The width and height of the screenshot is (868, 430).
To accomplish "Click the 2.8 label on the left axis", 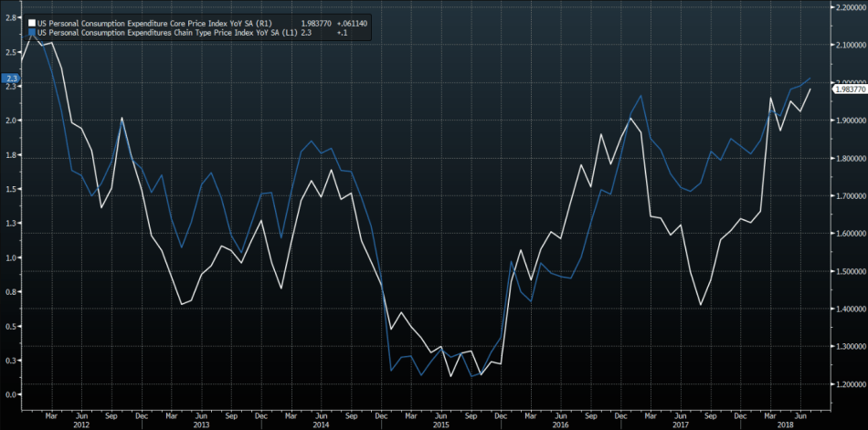I will tap(10, 17).
